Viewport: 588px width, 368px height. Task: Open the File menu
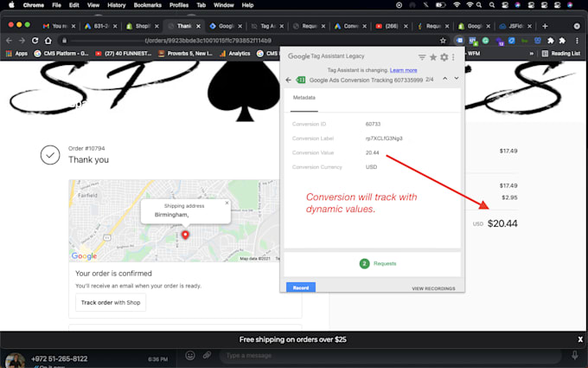pos(56,5)
